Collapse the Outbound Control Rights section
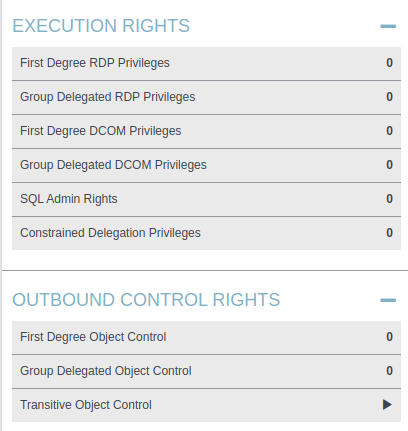The height and width of the screenshot is (431, 408). click(x=388, y=300)
